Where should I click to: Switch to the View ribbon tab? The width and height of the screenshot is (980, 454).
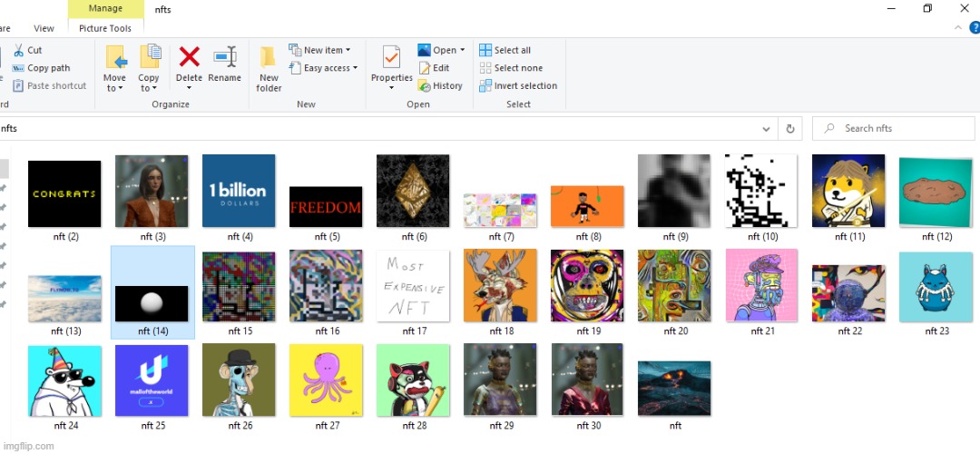[x=44, y=28]
